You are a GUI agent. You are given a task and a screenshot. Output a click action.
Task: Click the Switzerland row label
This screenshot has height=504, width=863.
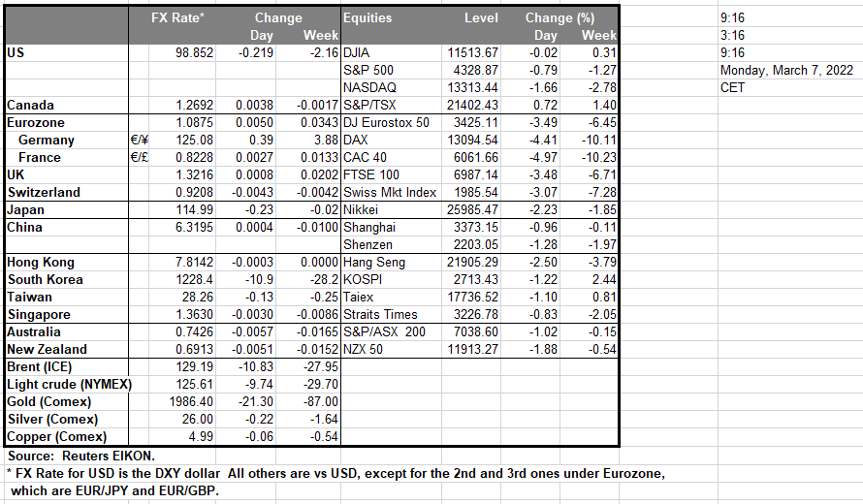click(44, 193)
